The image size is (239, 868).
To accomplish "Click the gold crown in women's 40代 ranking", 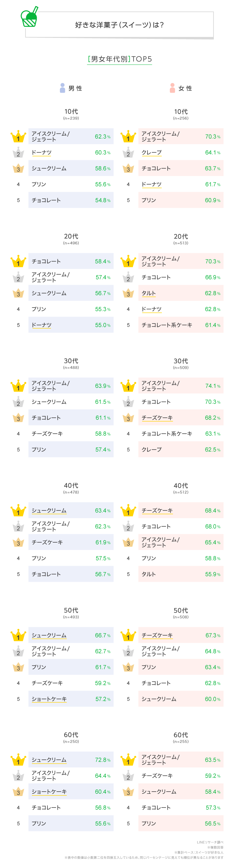I will click(x=128, y=510).
